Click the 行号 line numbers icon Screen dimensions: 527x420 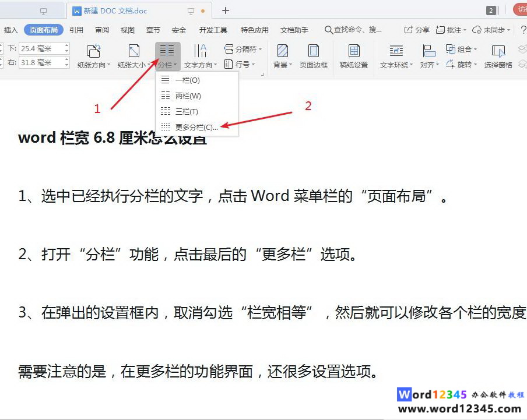click(228, 64)
